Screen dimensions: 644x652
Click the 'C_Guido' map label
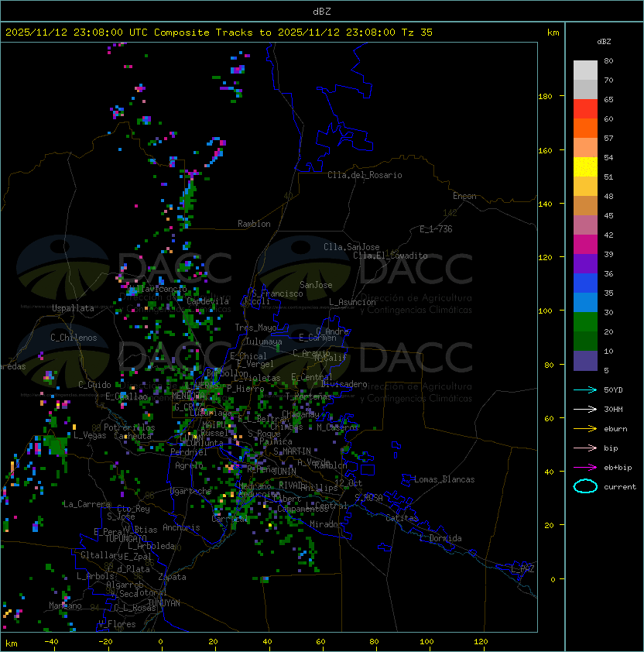[x=94, y=385]
